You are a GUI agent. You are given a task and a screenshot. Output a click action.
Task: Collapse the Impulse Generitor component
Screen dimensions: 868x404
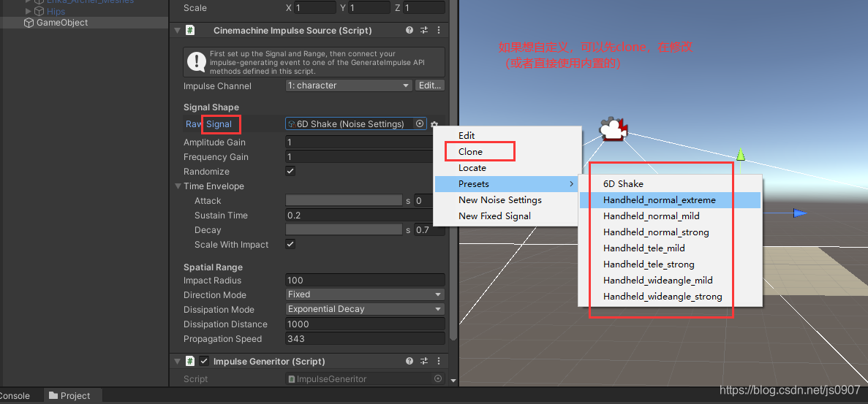pyautogui.click(x=178, y=361)
